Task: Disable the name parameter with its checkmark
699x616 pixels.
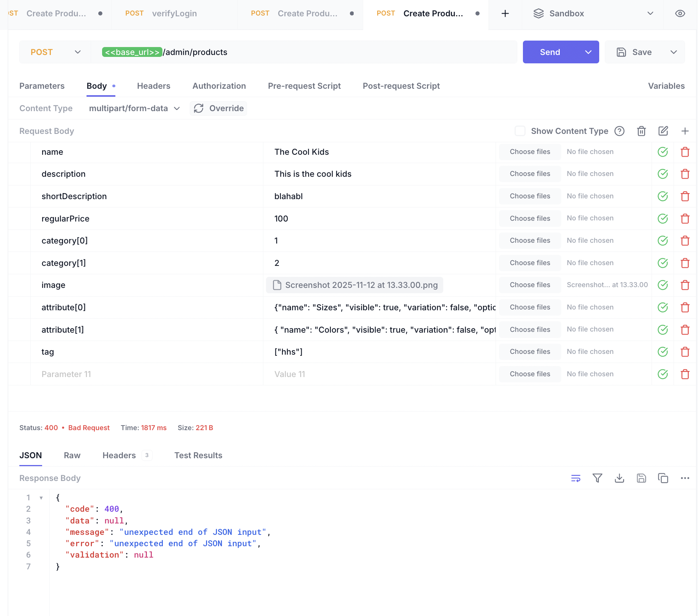Action: [663, 152]
